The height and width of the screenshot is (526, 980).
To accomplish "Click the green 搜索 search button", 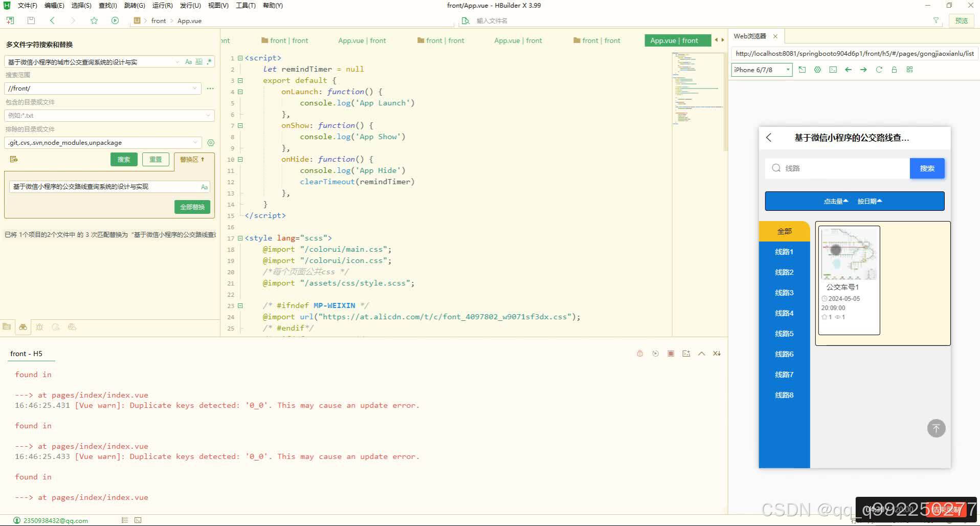I will pos(124,160).
